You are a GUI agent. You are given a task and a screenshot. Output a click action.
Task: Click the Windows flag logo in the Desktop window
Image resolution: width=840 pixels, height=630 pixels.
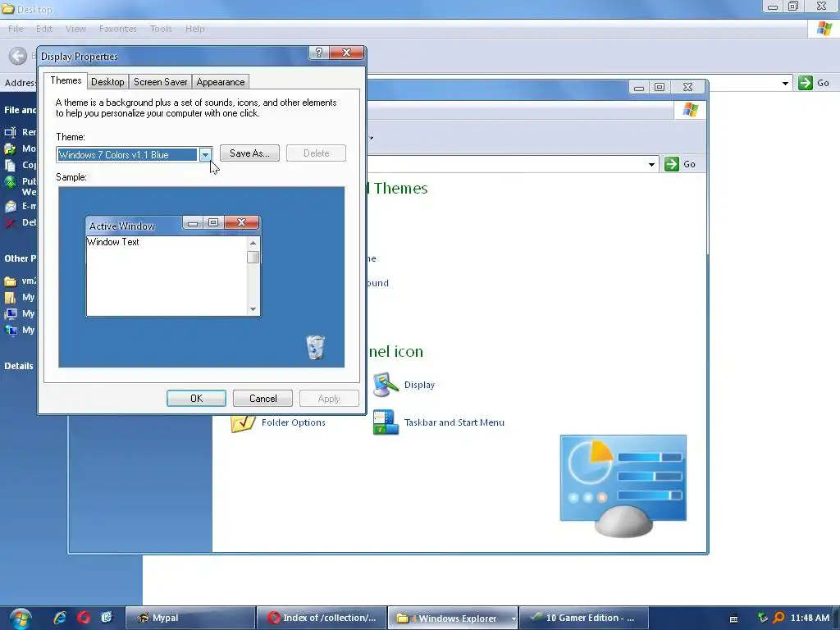[824, 29]
